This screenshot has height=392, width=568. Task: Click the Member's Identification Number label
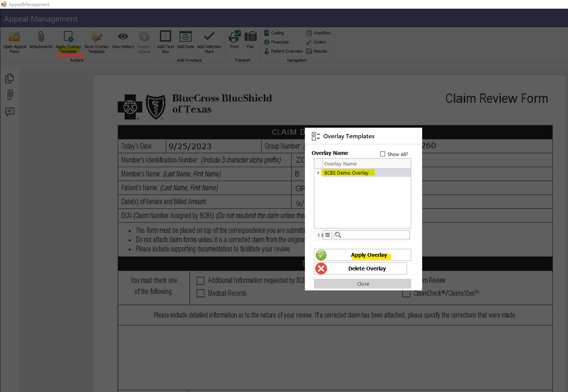coord(201,160)
